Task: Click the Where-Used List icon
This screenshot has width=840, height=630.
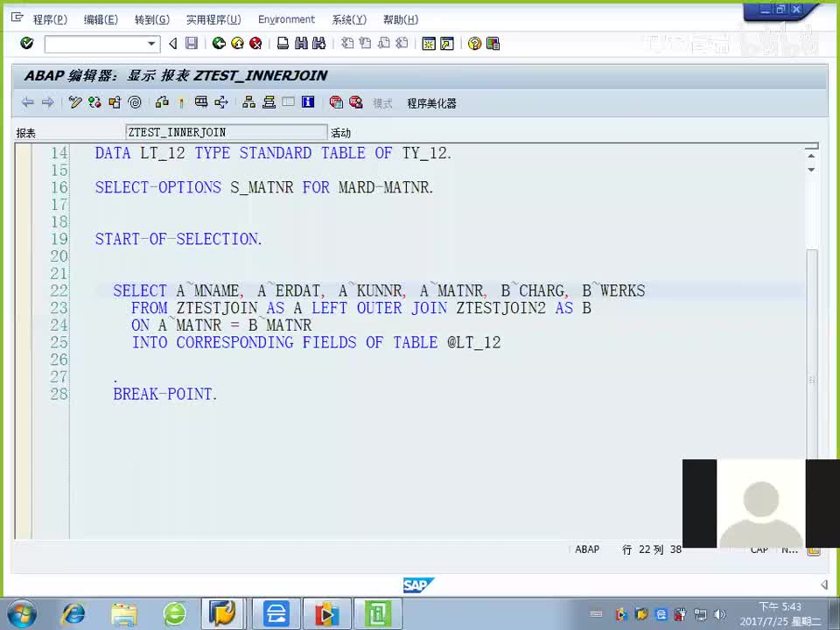Action: (221, 102)
